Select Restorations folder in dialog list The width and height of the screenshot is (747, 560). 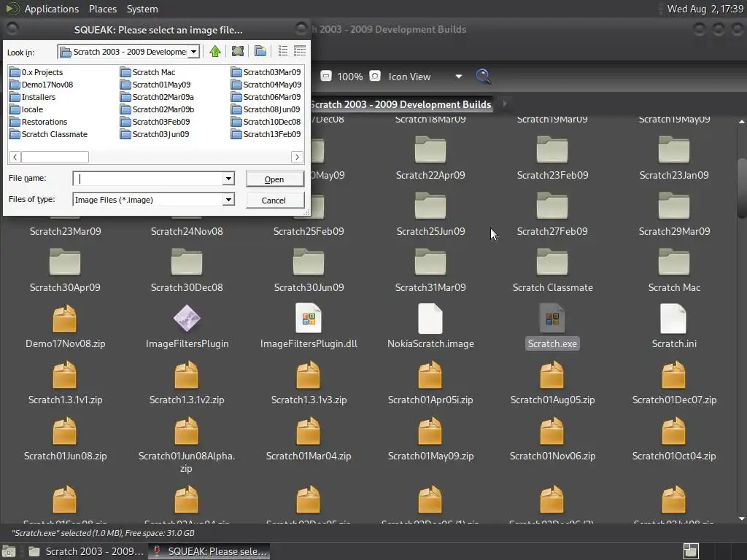click(39, 122)
